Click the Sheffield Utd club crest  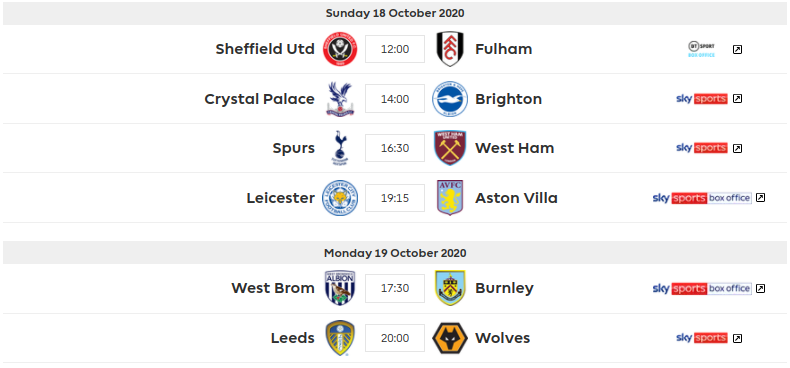tap(340, 49)
